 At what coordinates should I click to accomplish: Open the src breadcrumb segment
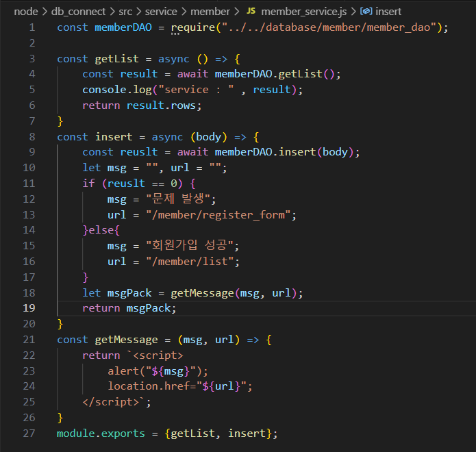pos(125,12)
